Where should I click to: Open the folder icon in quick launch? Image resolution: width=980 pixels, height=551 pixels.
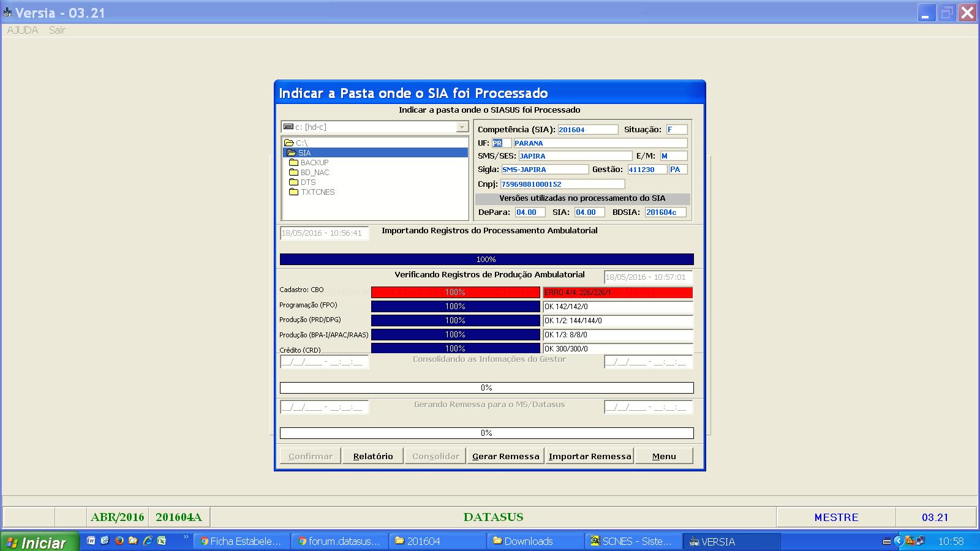pos(133,541)
